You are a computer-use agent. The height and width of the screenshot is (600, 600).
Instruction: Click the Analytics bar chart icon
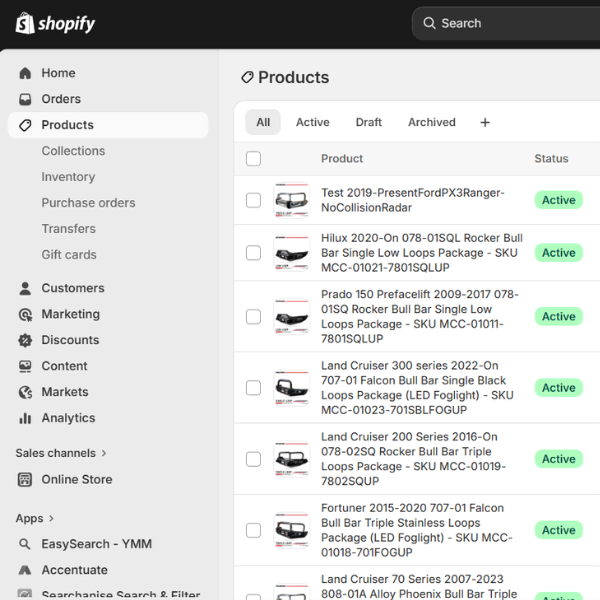(x=25, y=418)
